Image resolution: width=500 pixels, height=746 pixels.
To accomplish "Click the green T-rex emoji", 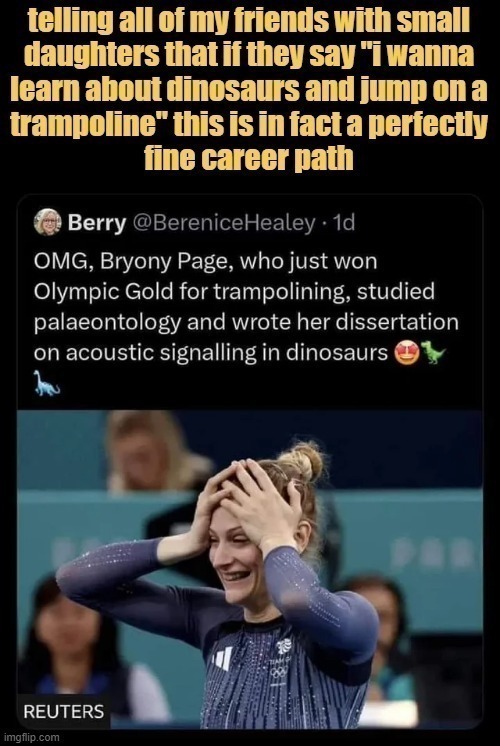I will [433, 352].
